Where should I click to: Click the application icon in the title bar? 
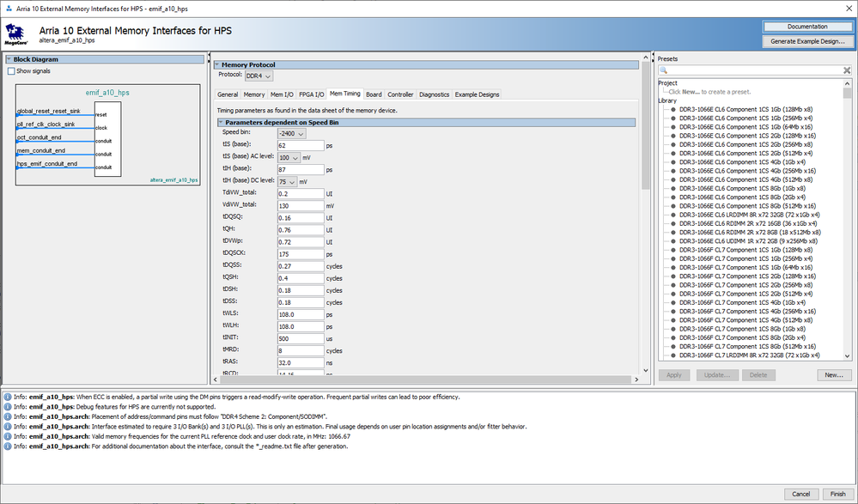[x=9, y=7]
